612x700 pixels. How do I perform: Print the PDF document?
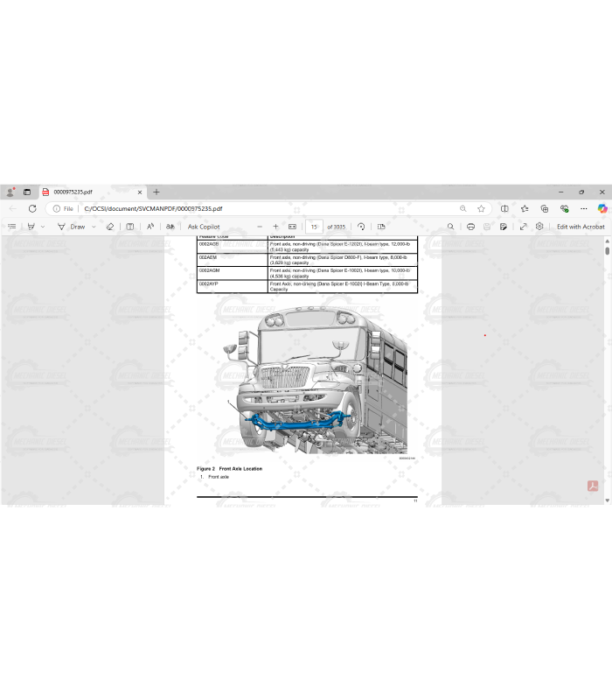pyautogui.click(x=470, y=227)
